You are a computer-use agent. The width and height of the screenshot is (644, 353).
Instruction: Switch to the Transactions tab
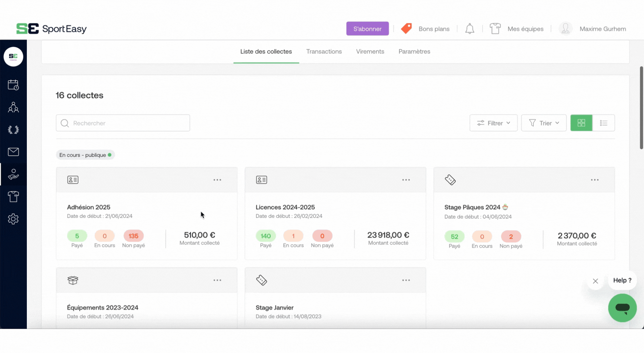tap(324, 51)
